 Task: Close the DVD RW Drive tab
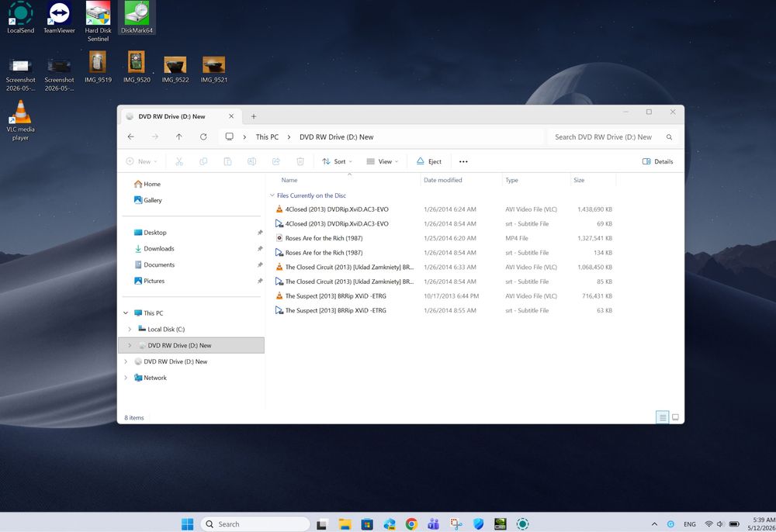point(231,116)
